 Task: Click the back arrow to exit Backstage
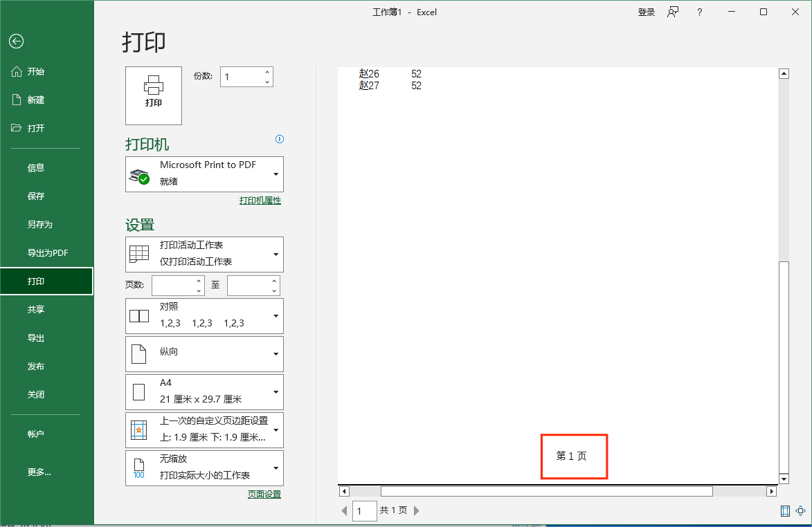(16, 41)
